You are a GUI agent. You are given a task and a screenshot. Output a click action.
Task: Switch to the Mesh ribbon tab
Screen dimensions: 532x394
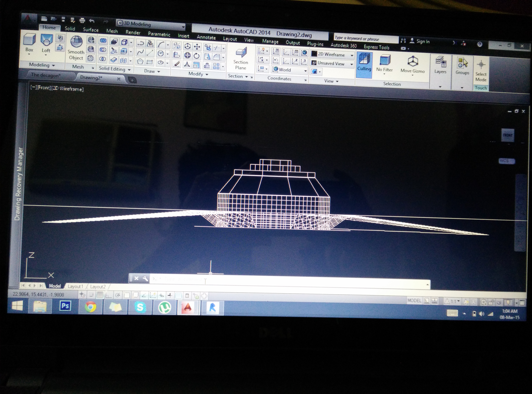(112, 31)
